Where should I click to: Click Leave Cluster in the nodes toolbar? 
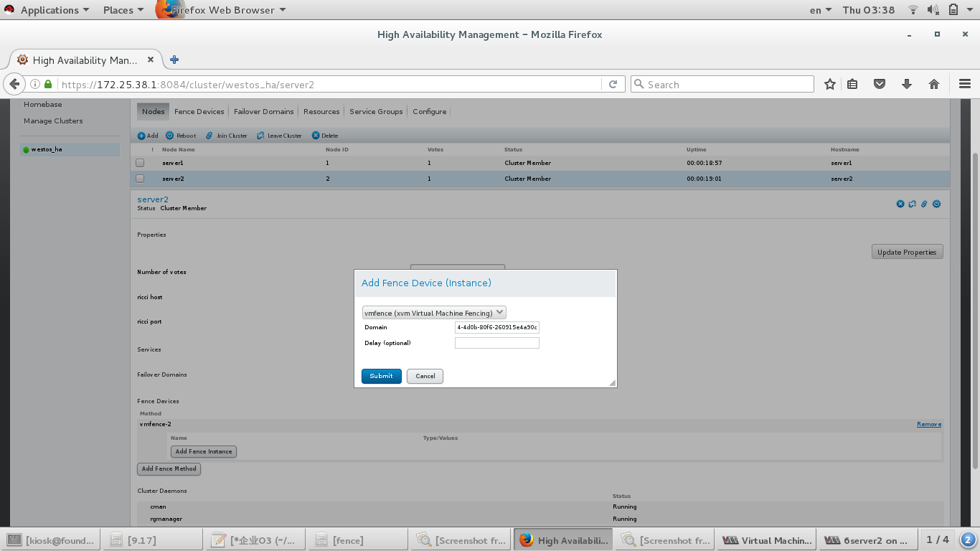280,136
